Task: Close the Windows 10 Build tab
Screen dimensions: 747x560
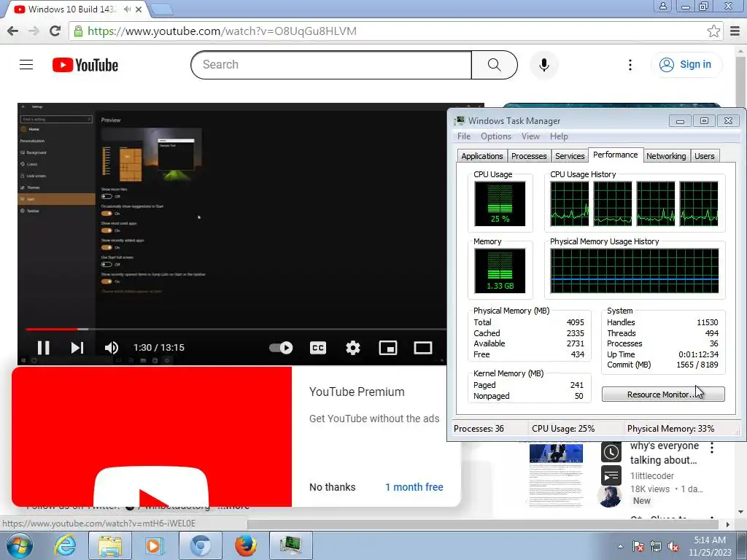Action: tap(139, 9)
